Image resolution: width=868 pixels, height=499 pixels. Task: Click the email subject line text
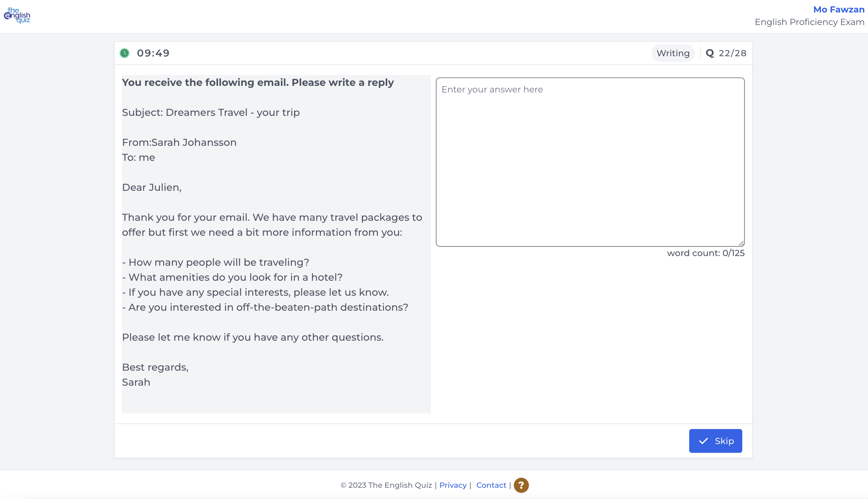click(211, 112)
